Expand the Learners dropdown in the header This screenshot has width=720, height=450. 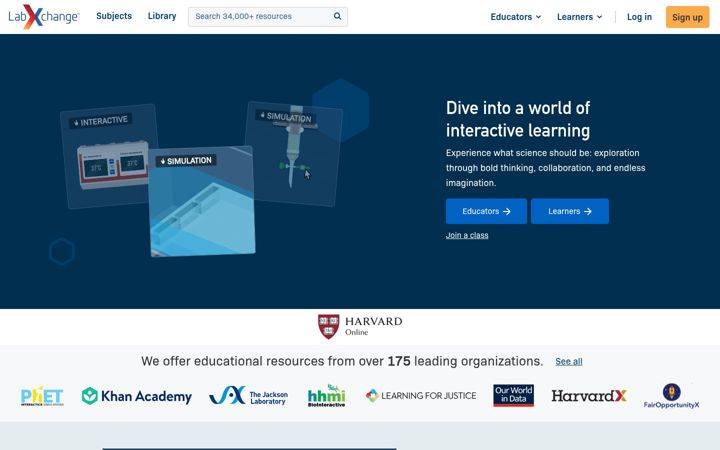tap(579, 17)
